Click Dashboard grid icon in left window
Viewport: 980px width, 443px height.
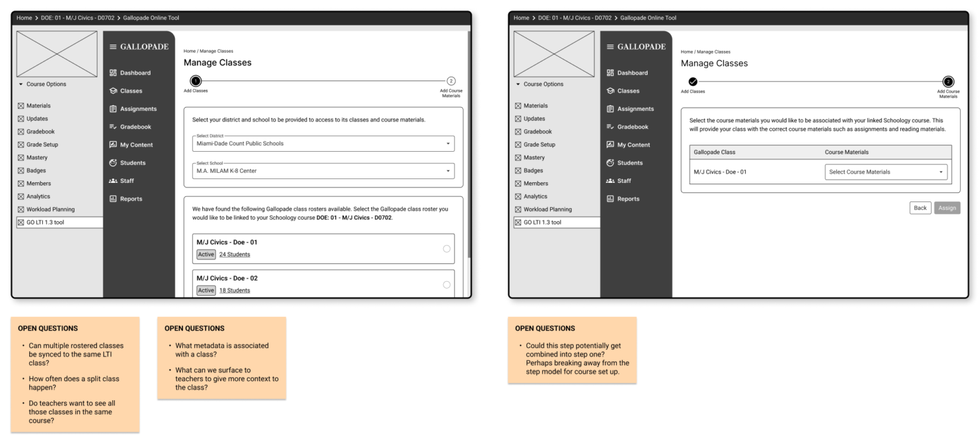(113, 73)
